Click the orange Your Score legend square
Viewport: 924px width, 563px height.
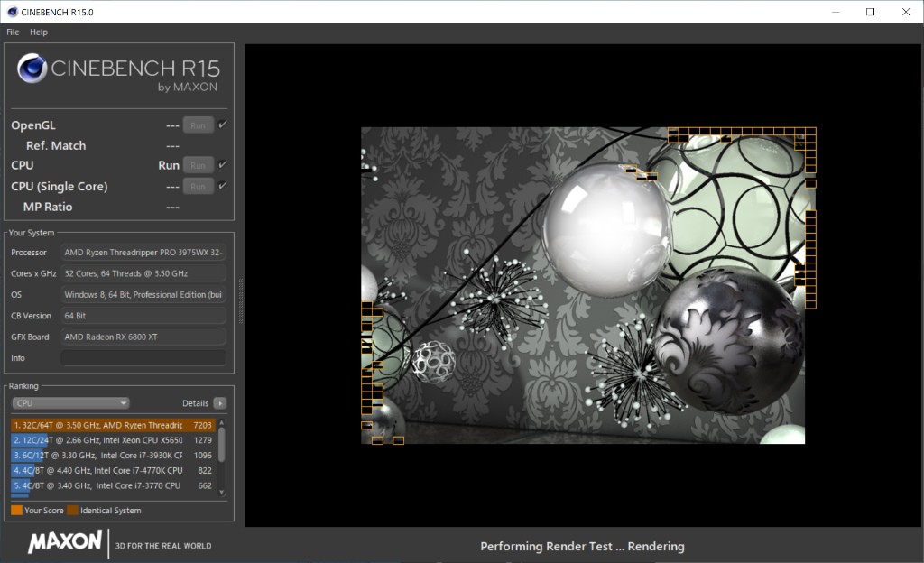(16, 511)
